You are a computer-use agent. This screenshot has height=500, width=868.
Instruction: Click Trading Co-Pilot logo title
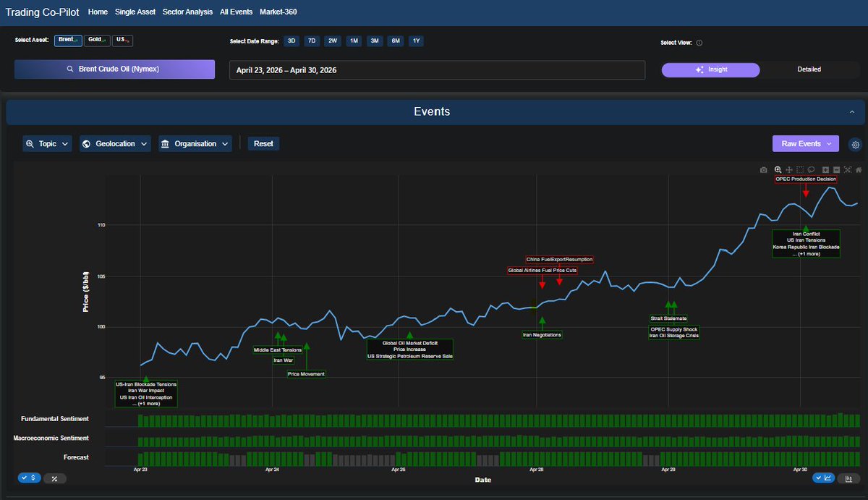click(x=43, y=12)
